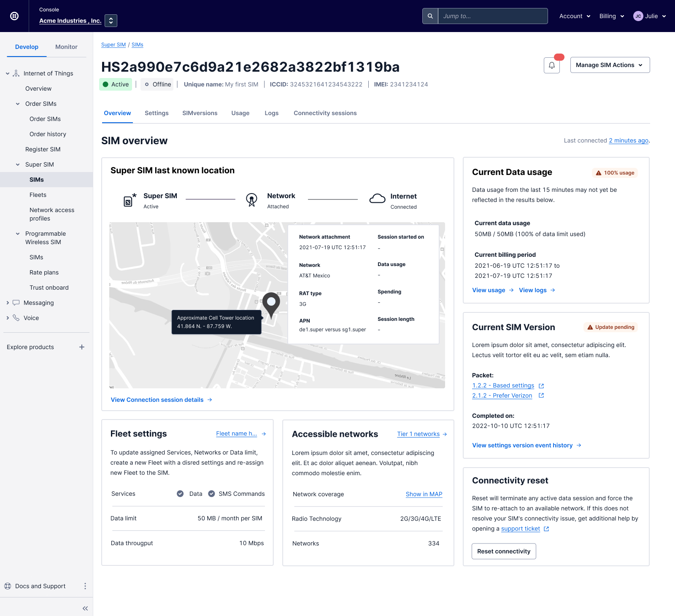The height and width of the screenshot is (616, 675).
Task: Click the notification bell icon
Action: tap(551, 65)
